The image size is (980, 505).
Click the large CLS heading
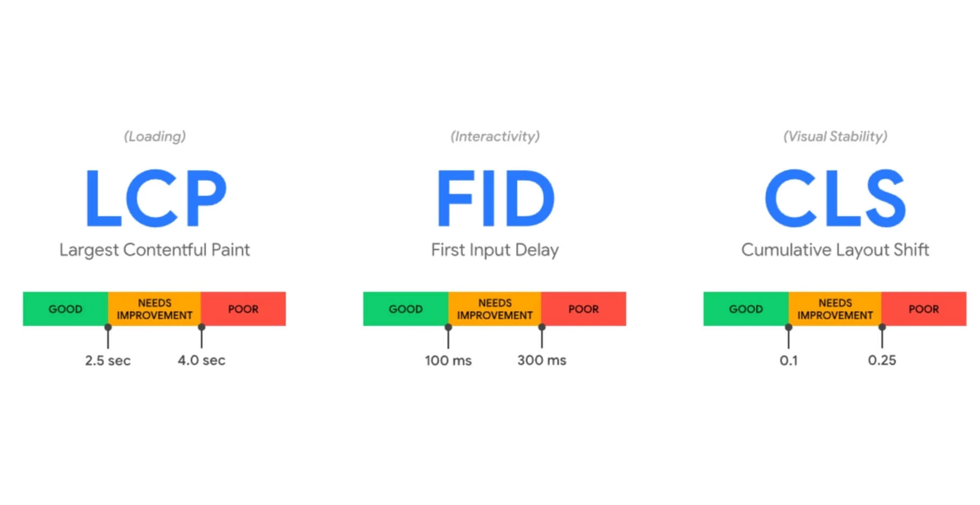[835, 198]
